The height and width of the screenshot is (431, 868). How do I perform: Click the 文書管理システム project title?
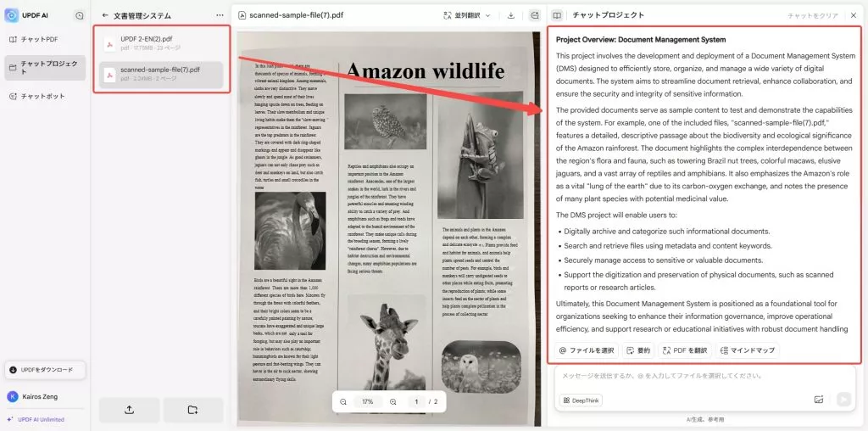(x=142, y=16)
